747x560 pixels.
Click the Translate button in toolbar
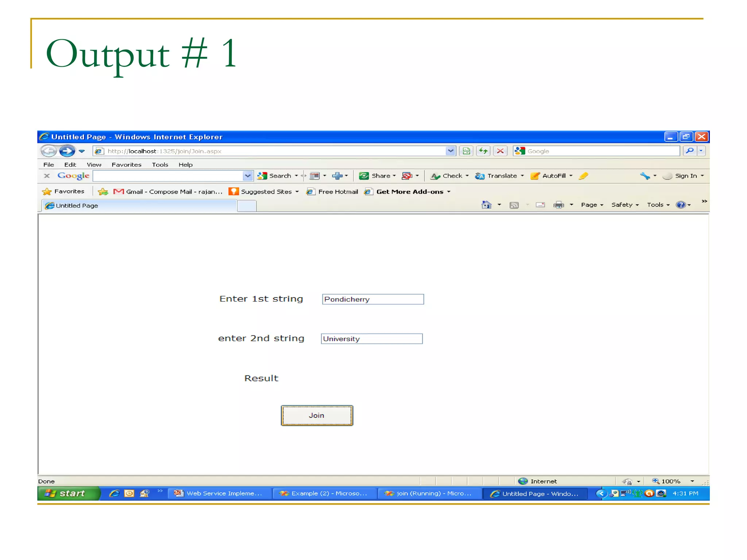(499, 176)
